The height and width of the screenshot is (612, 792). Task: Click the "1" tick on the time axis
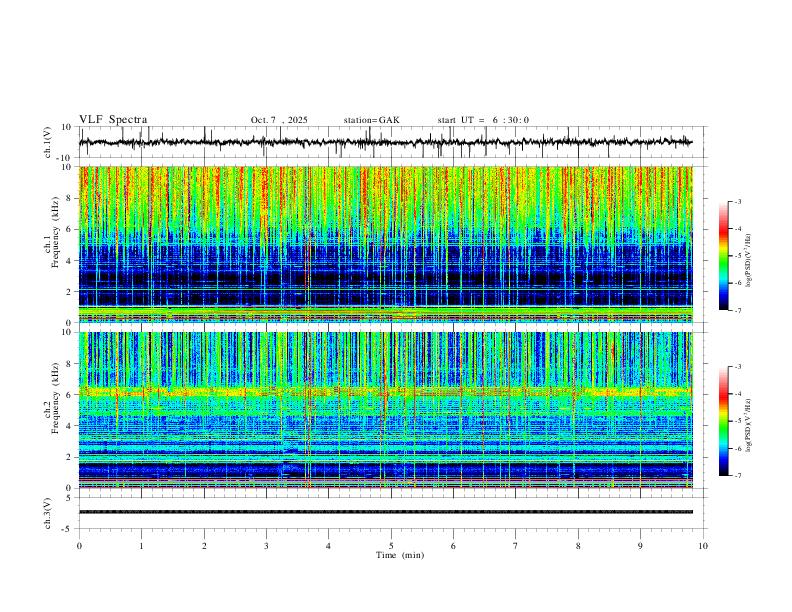(141, 546)
